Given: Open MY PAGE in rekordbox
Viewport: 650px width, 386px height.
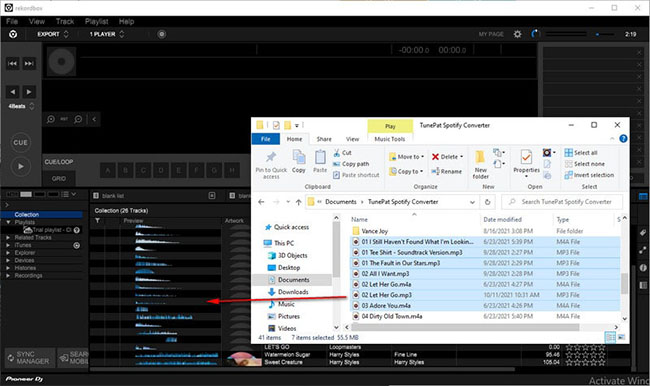Looking at the screenshot, I should 491,34.
